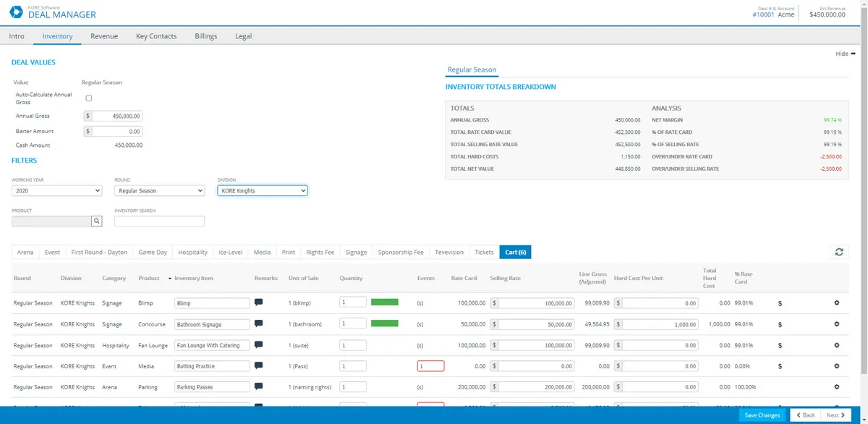Click the Inventory Search field
Viewport: 868px width, 424px height.
click(x=159, y=221)
